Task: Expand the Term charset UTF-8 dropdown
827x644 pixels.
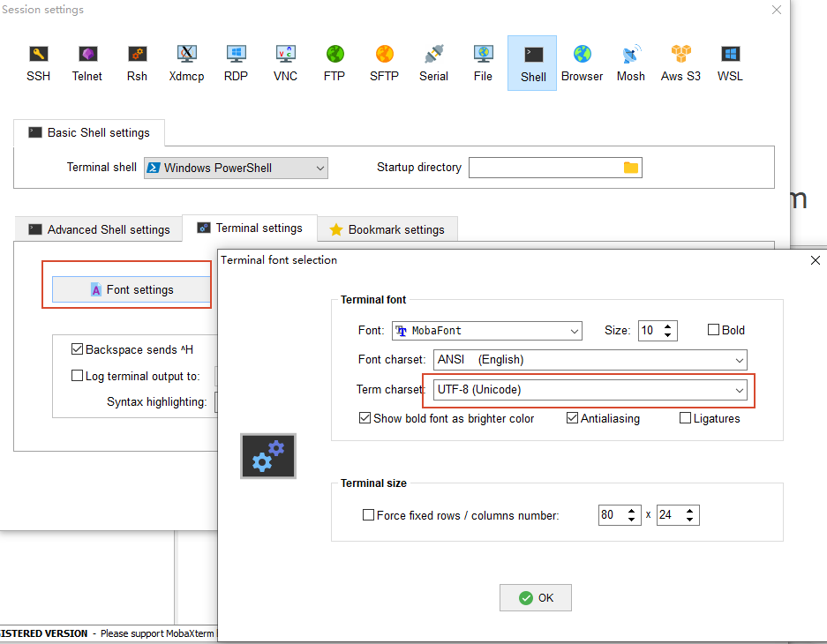Action: click(x=590, y=390)
